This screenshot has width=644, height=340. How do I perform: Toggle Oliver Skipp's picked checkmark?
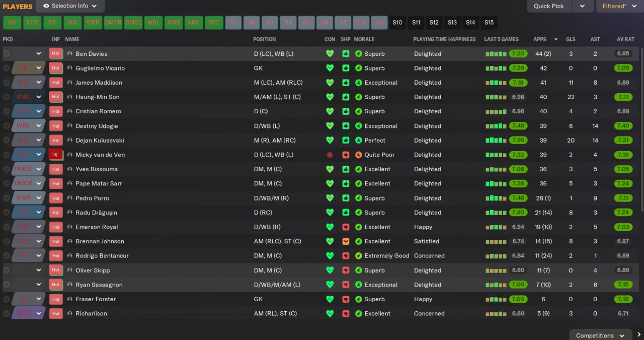(x=7, y=270)
